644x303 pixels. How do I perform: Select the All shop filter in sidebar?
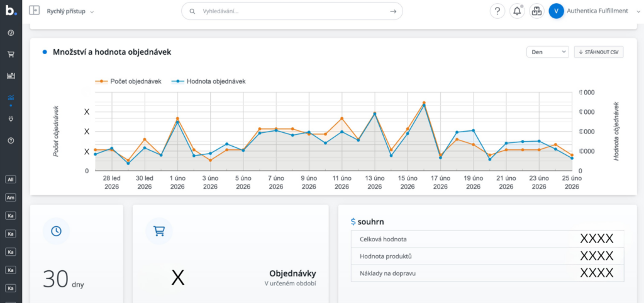(x=11, y=180)
